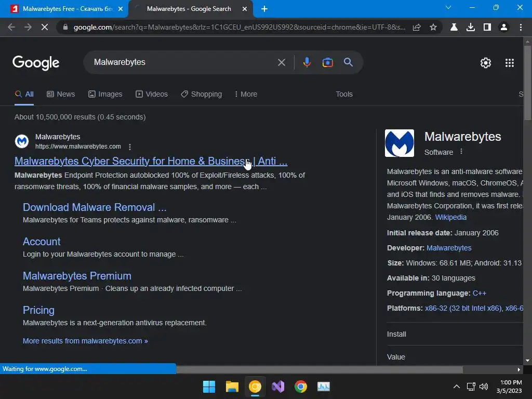This screenshot has width=532, height=399.
Task: Open the Account sitelink
Action: coord(42,242)
